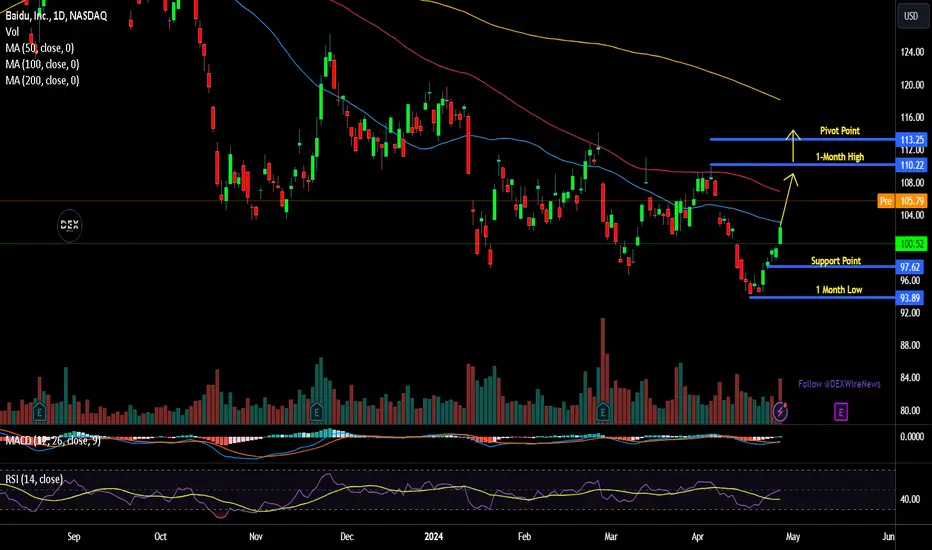Select the blue 1 Month Low horizontal line

823,297
